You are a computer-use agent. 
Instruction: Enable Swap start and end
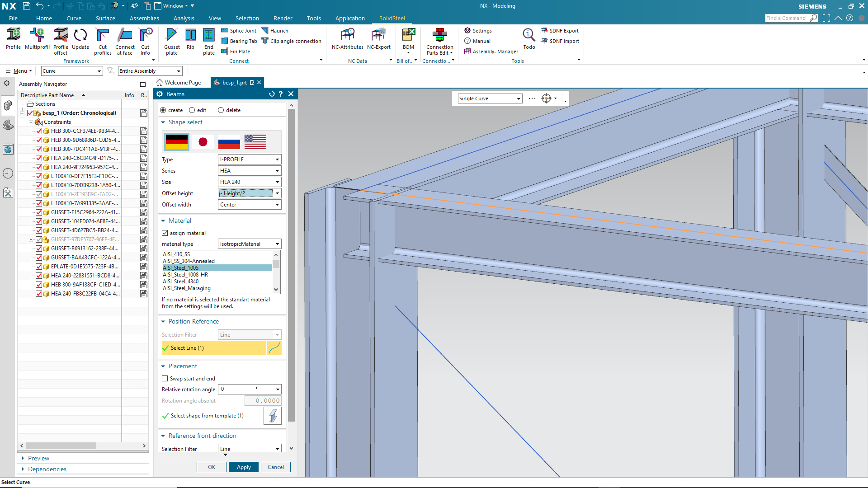165,378
